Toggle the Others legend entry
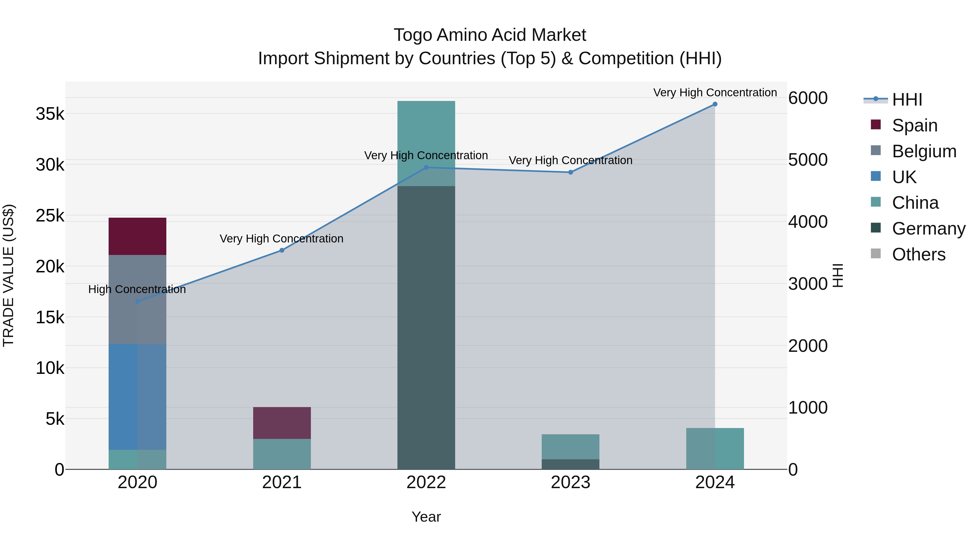Viewport: 980px width, 551px height. pos(908,254)
